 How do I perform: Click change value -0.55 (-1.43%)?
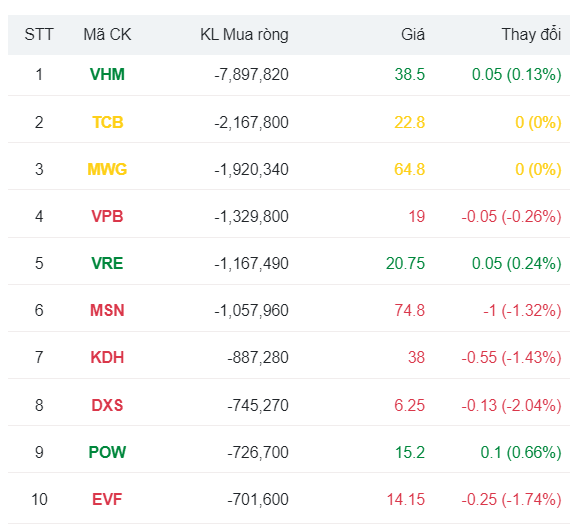tap(512, 358)
